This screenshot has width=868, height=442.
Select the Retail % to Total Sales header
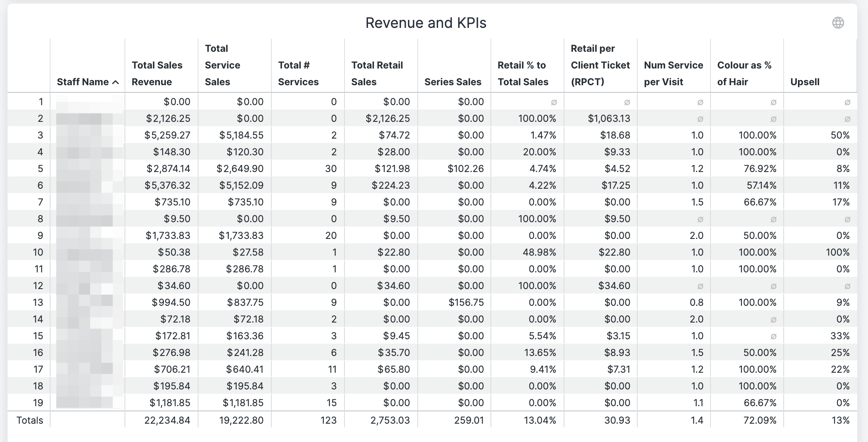(x=523, y=73)
